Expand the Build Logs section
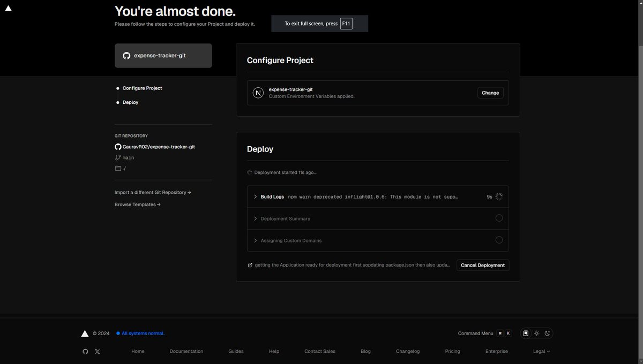This screenshot has height=364, width=643. click(378, 197)
